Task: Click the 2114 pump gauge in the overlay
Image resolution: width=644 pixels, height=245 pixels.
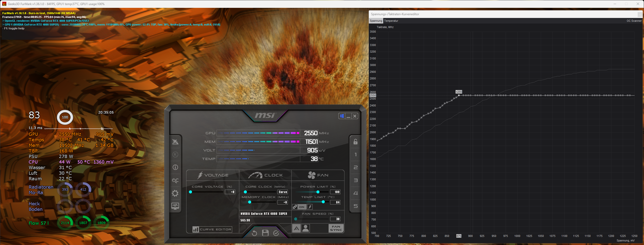Action: coord(65,223)
